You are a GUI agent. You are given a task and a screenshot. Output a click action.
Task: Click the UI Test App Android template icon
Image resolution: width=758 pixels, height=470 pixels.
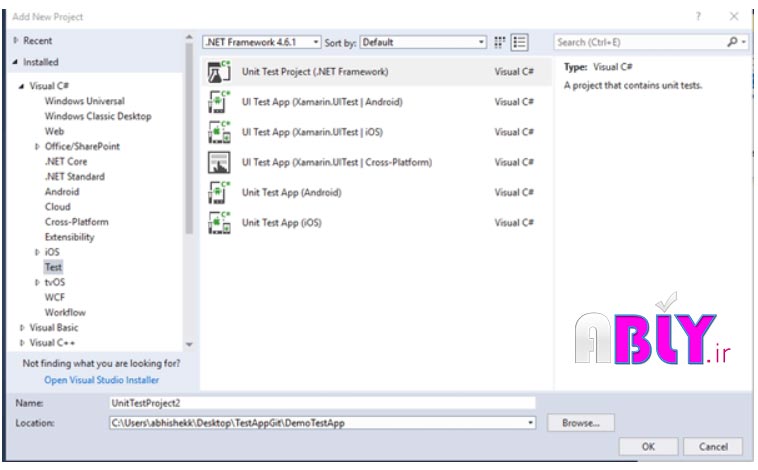coord(219,102)
